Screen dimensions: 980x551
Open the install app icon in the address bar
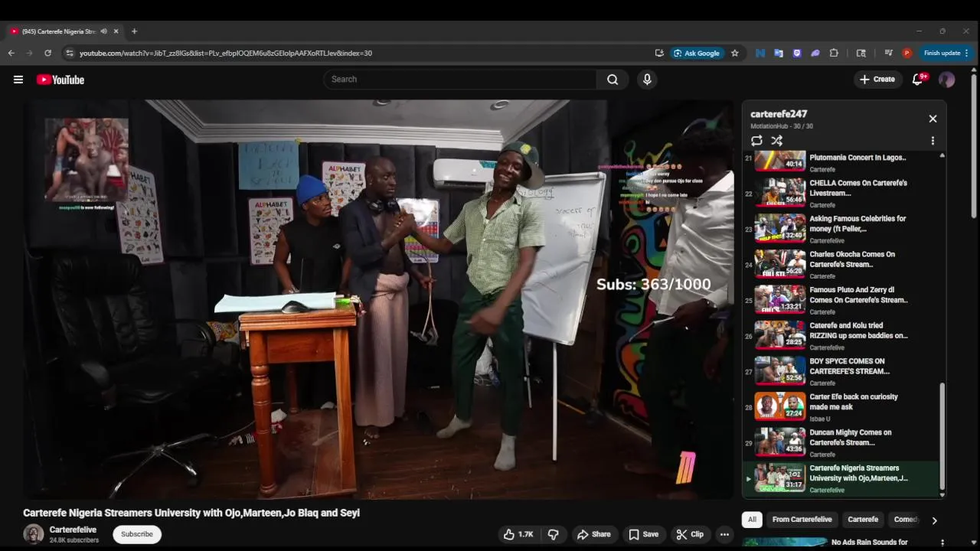click(659, 53)
